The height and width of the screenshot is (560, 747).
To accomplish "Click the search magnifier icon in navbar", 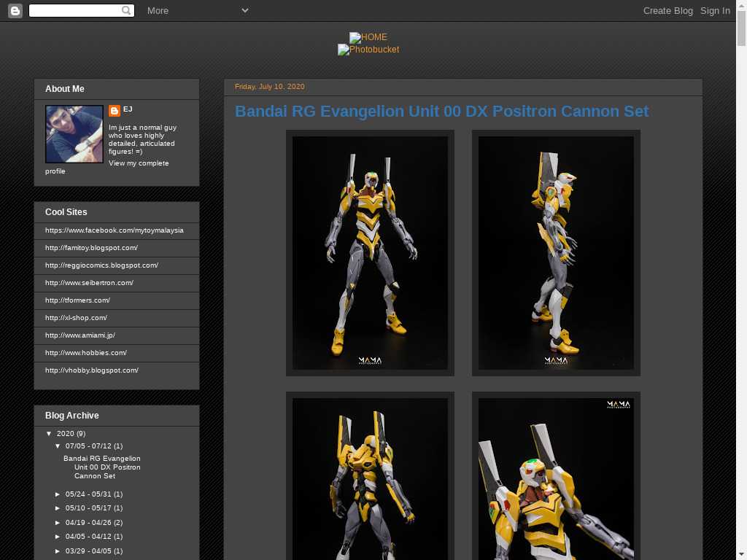I will point(126,10).
